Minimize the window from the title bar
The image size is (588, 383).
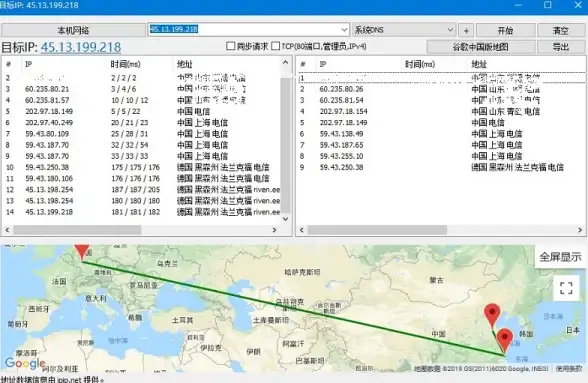coord(518,5)
